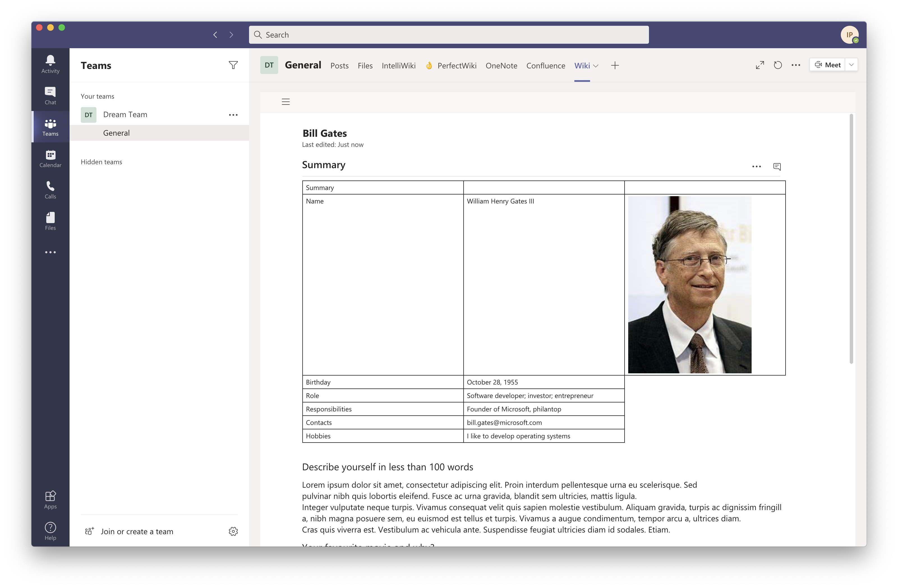Filter your teams list

(233, 65)
